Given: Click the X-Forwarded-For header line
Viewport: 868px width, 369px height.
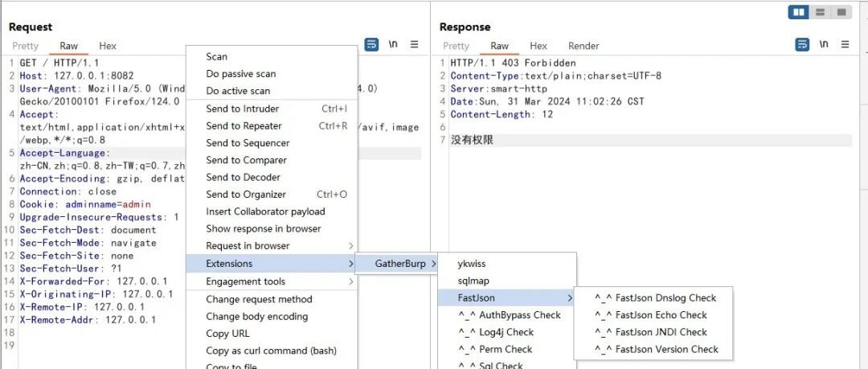Looking at the screenshot, I should click(x=93, y=281).
